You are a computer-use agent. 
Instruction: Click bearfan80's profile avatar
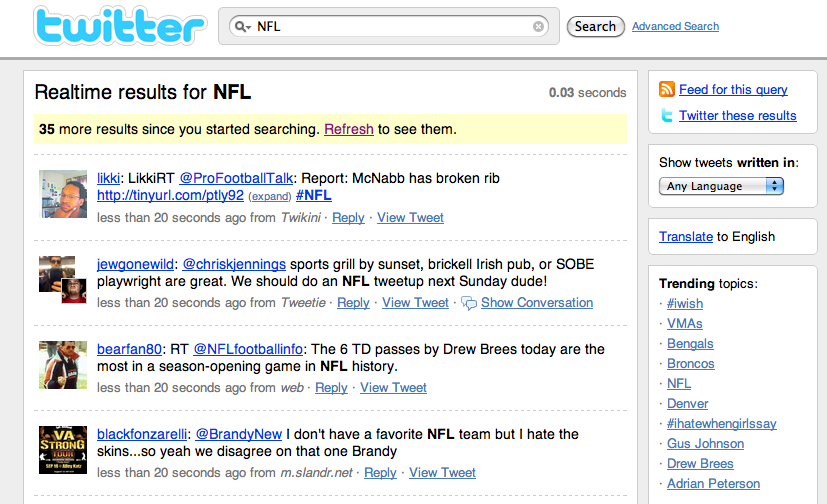63,365
